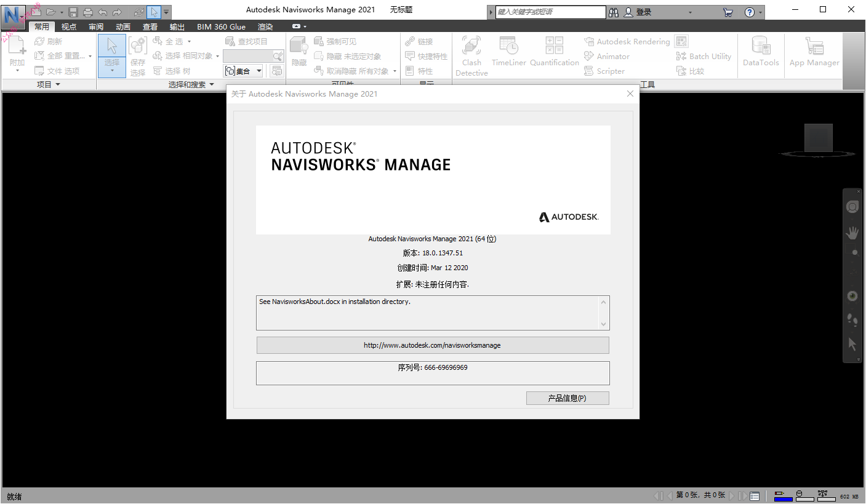Click 查找项目 find items button
Image resolution: width=866 pixels, height=504 pixels.
click(x=246, y=41)
